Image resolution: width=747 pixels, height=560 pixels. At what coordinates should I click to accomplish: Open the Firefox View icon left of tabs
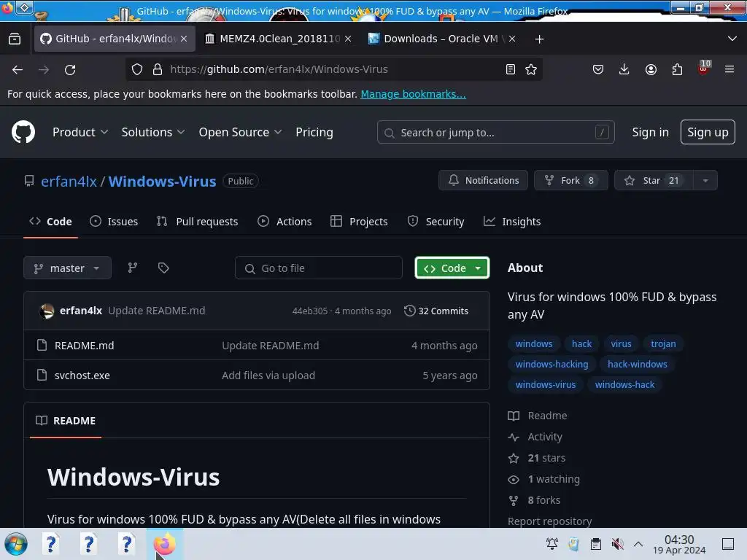pos(15,39)
